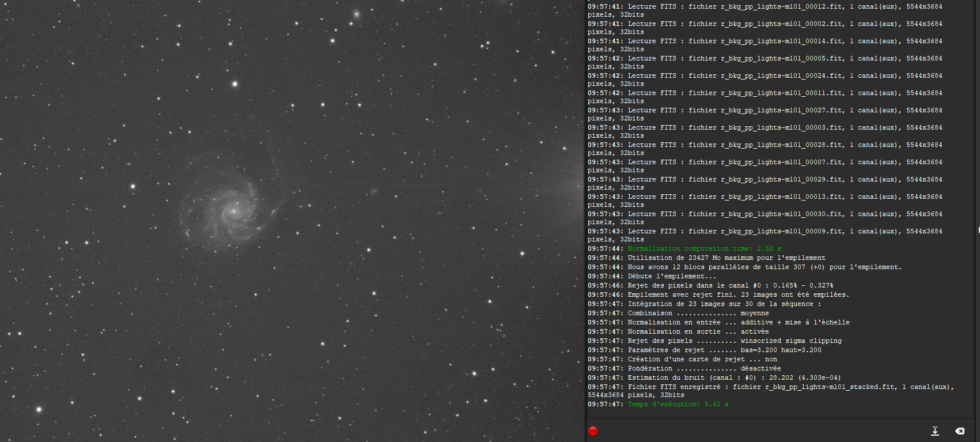
Task: Click the line "Paramètres de rejet ... bas=3.200 haut=3.200"
Action: pos(705,350)
